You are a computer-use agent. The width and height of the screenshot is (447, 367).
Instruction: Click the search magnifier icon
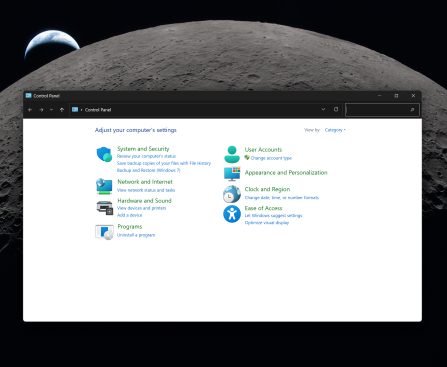[412, 110]
